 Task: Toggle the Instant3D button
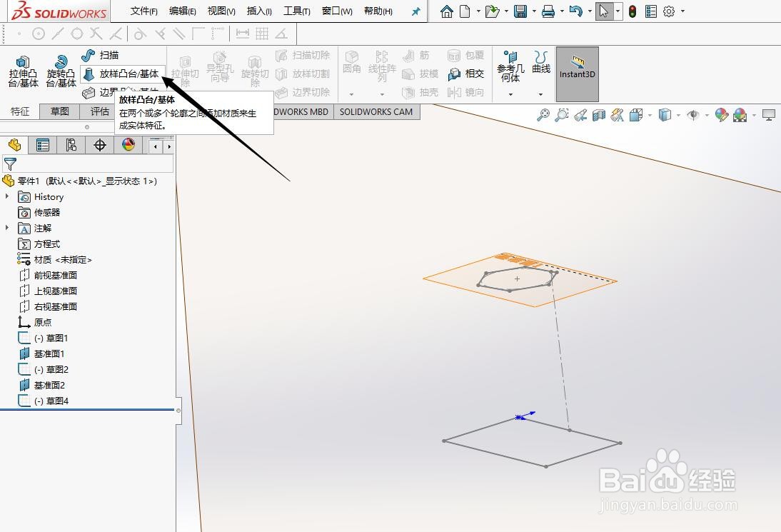pyautogui.click(x=578, y=74)
